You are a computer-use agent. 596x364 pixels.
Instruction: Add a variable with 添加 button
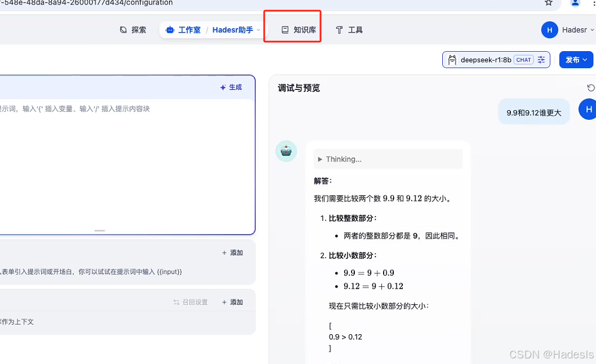[x=232, y=253]
